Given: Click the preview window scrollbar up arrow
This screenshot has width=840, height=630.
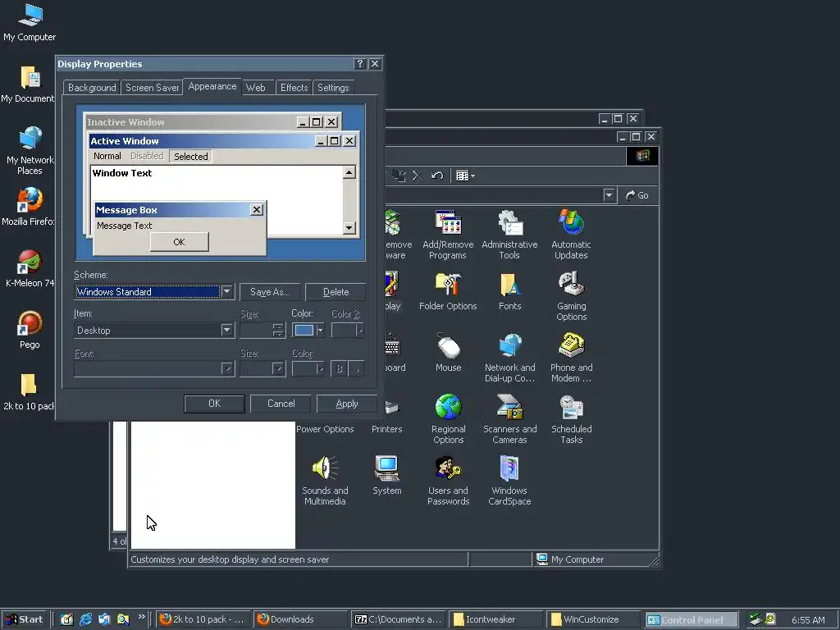Looking at the screenshot, I should [349, 172].
